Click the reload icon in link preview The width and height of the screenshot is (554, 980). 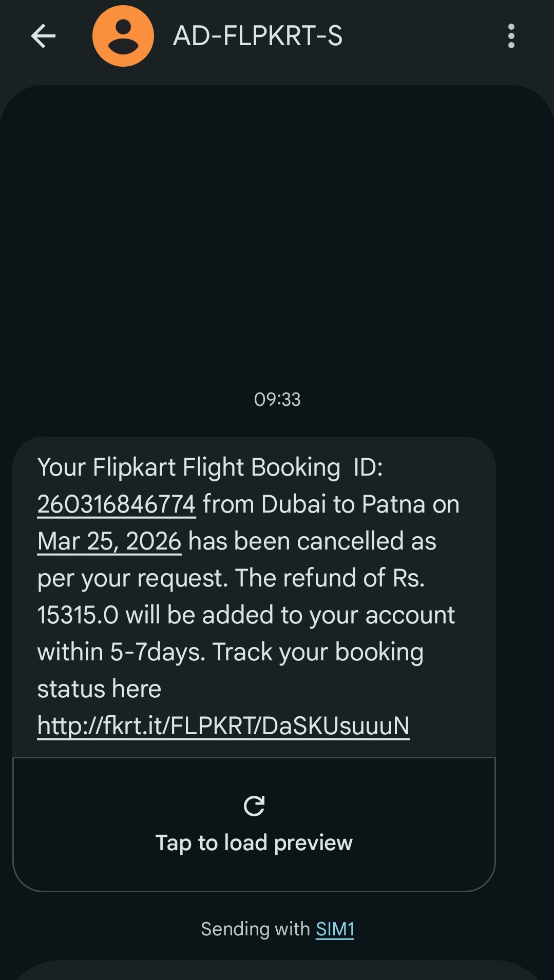pyautogui.click(x=254, y=806)
